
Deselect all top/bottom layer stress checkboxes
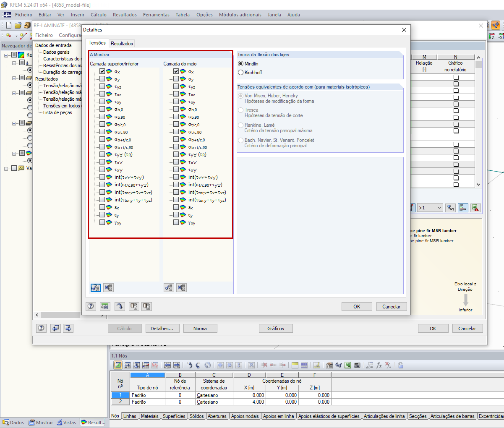tap(108, 288)
